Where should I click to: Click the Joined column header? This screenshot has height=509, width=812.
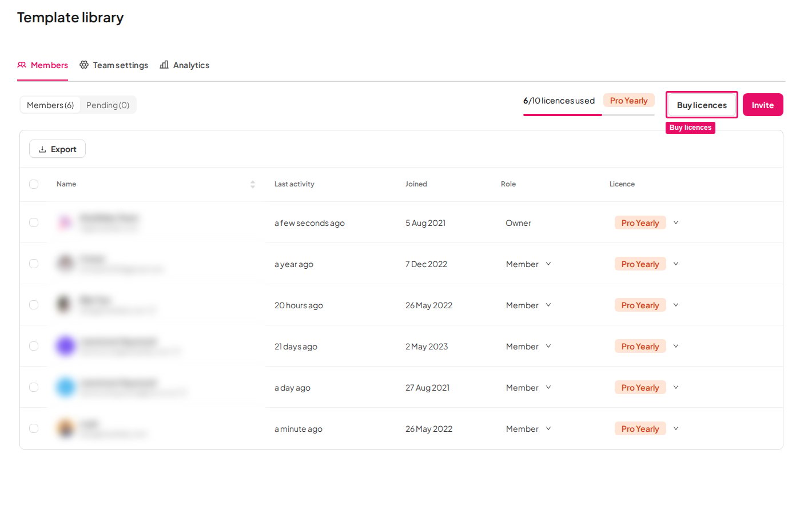coord(416,184)
